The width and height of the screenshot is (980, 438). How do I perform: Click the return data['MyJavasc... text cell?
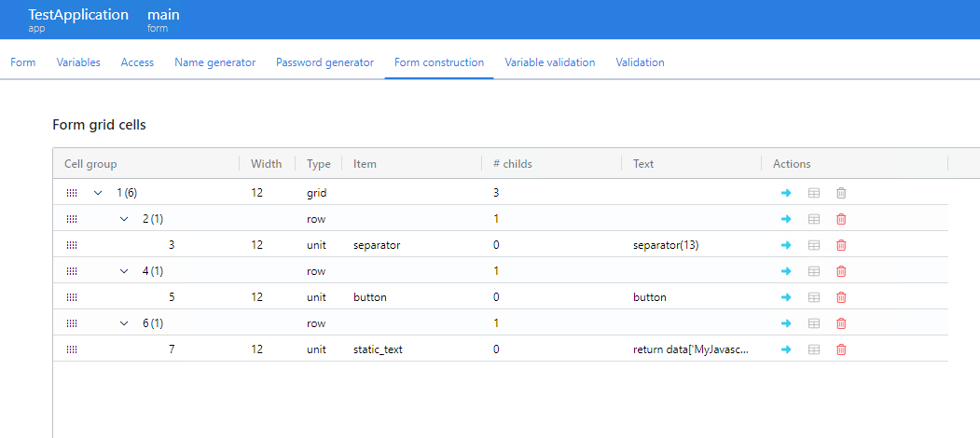point(691,349)
